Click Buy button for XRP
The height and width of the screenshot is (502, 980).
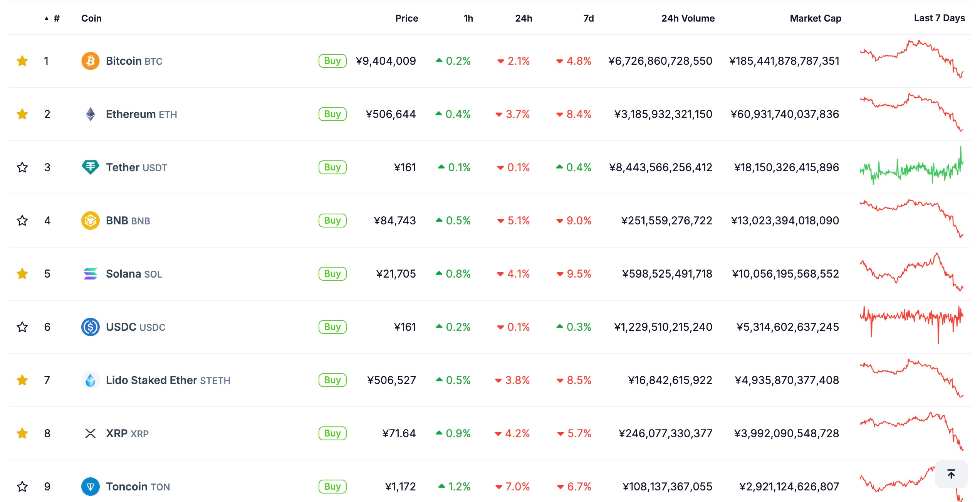point(332,433)
